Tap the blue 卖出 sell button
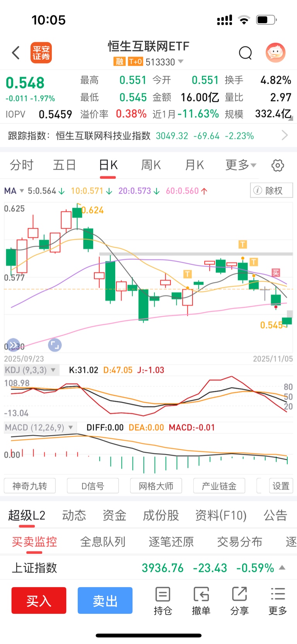 pos(105,600)
